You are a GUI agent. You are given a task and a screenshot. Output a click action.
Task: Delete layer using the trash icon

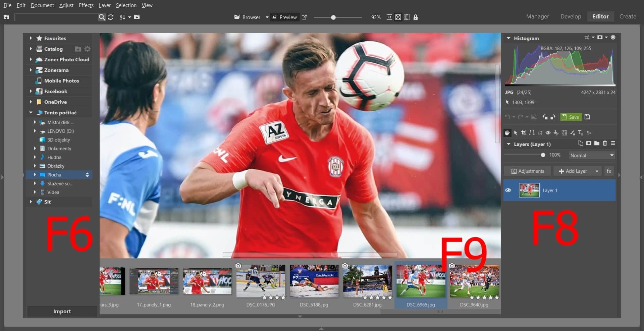click(605, 144)
